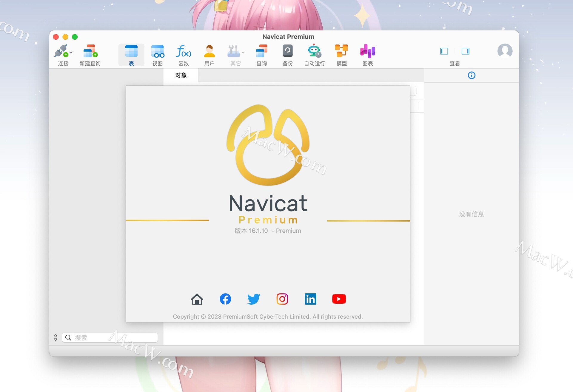Toggle the right information pane

pos(465,51)
